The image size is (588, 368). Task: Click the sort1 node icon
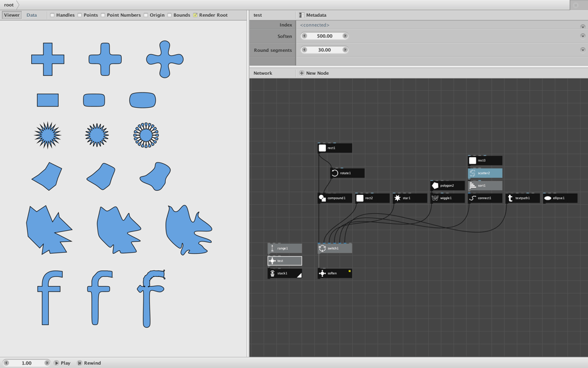click(x=473, y=185)
